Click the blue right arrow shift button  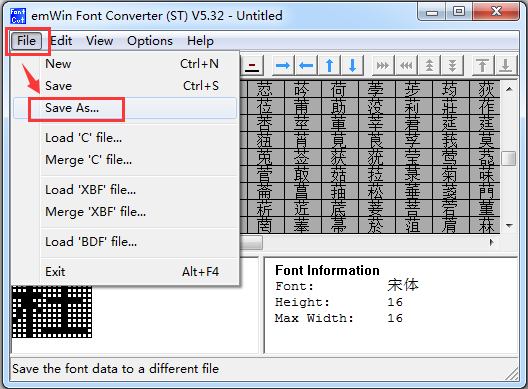[283, 65]
